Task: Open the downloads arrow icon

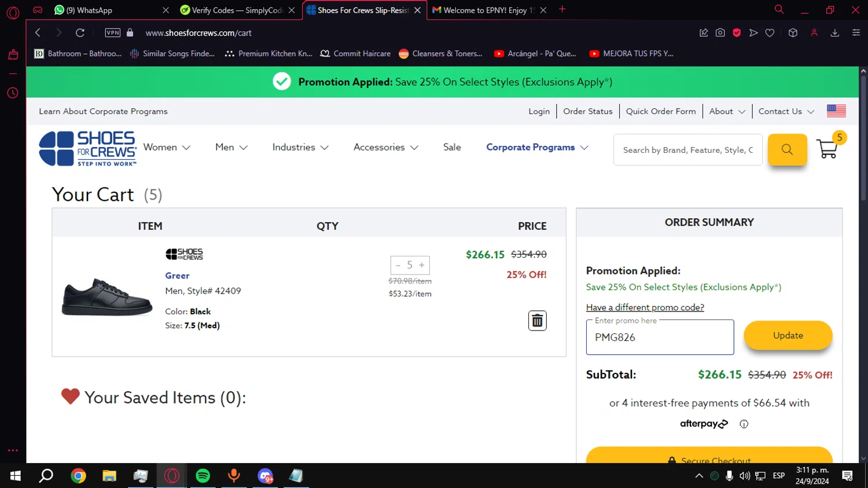Action: (835, 32)
